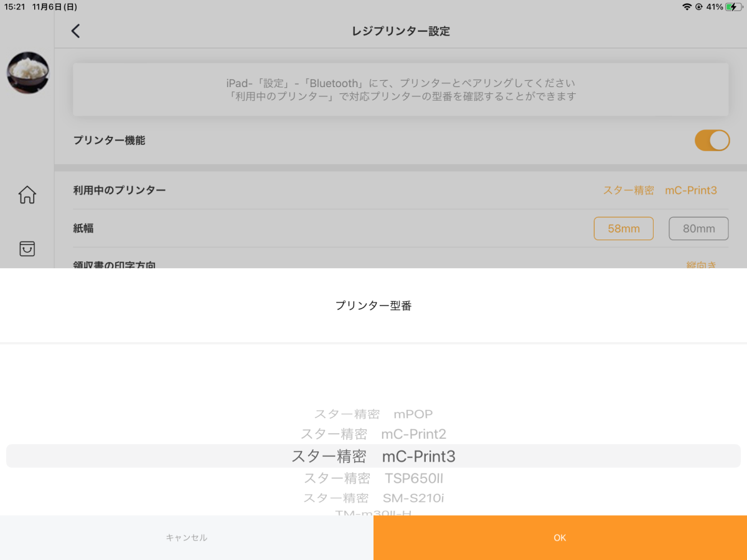The width and height of the screenshot is (747, 560).
Task: Disable the プリンター機能 switch
Action: [x=712, y=140]
